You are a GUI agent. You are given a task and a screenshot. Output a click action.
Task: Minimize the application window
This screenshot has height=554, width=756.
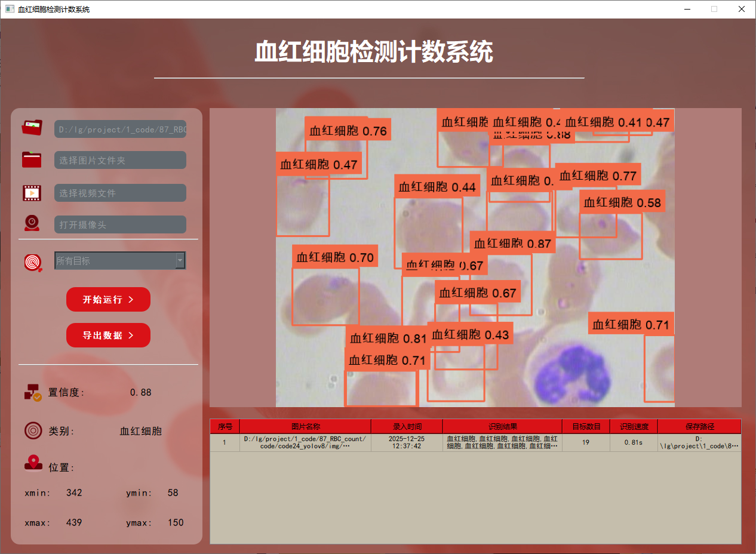[687, 9]
